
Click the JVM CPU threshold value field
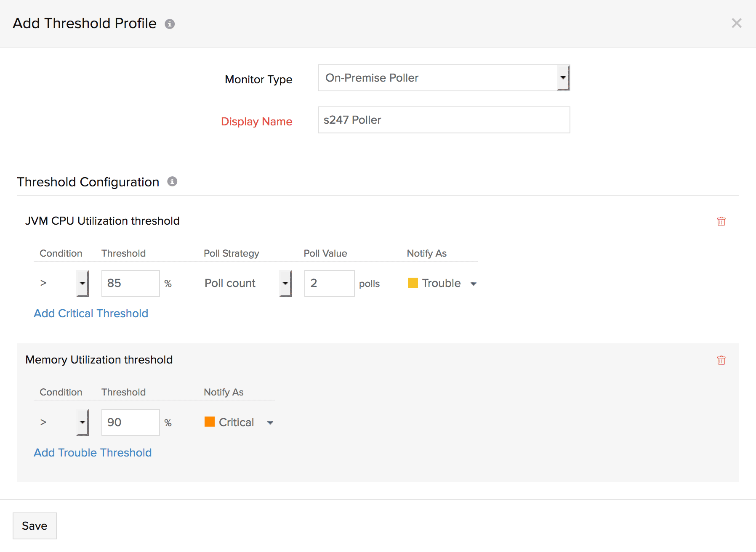tap(130, 283)
